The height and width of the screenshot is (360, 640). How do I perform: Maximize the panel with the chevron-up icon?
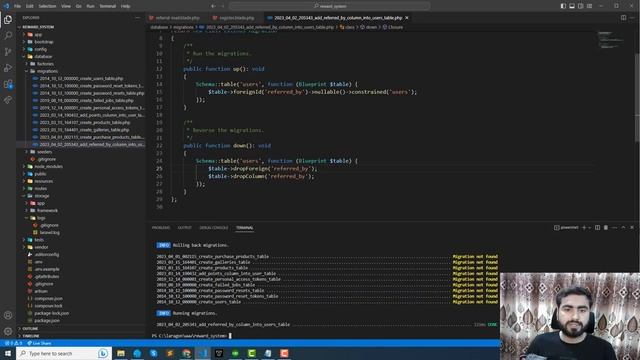coord(623,228)
